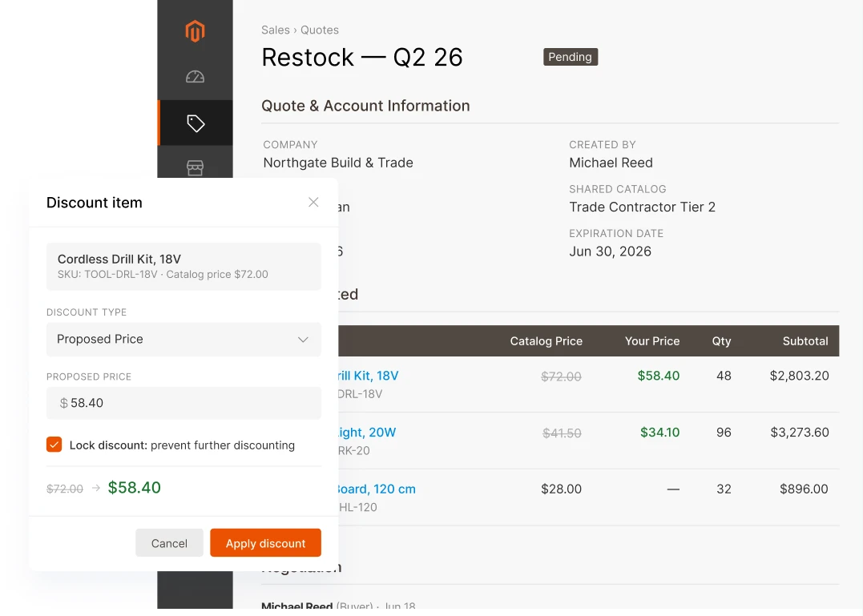The image size is (863, 616).
Task: Click the Apply discount button
Action: click(265, 543)
